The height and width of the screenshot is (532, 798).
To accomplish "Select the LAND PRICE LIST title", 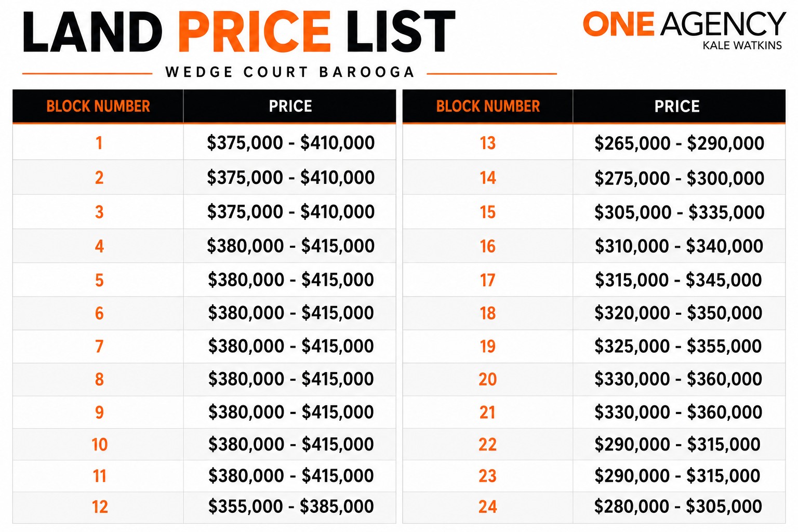I will click(239, 32).
